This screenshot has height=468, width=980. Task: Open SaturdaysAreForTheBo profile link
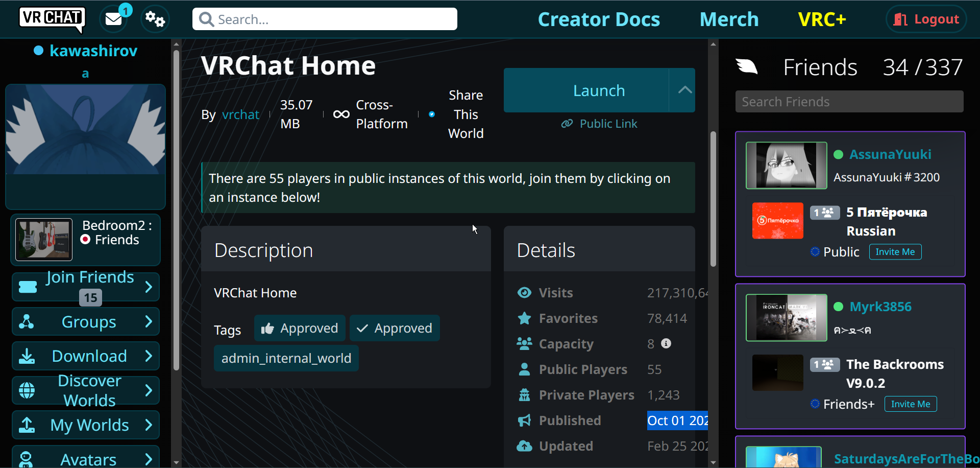click(x=906, y=459)
